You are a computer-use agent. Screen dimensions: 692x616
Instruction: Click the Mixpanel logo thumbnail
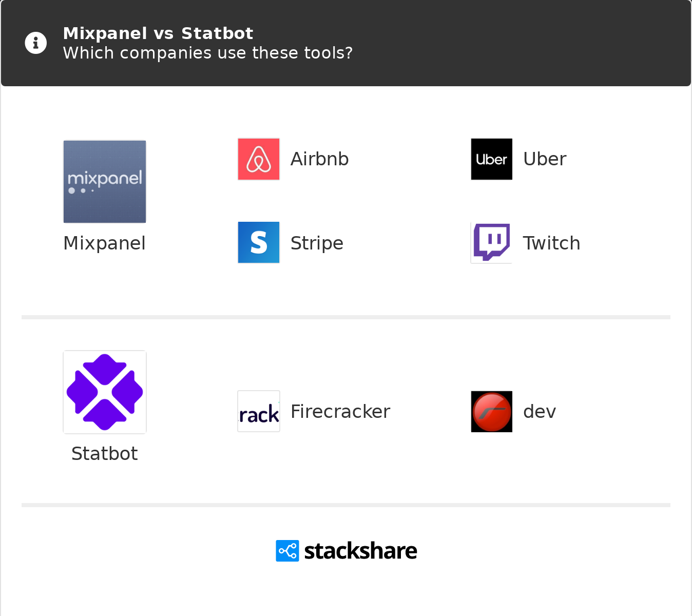click(x=105, y=182)
